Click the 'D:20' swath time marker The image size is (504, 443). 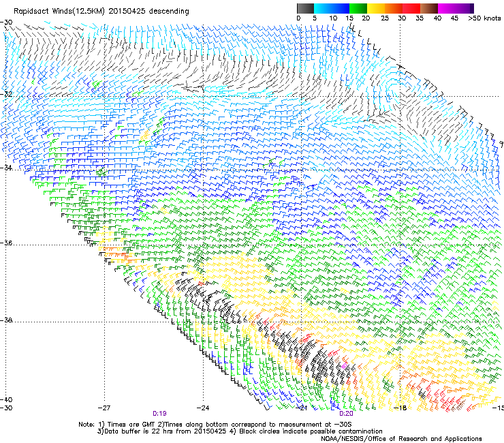[x=346, y=414]
